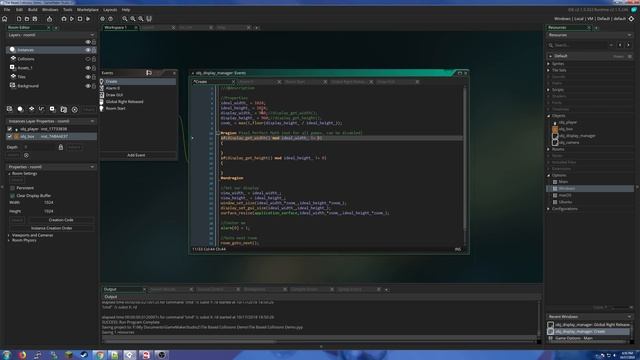Viewport: 640px width, 360px height.
Task: Collapse Instances Layer Properties panel dropdown
Action: point(92,121)
